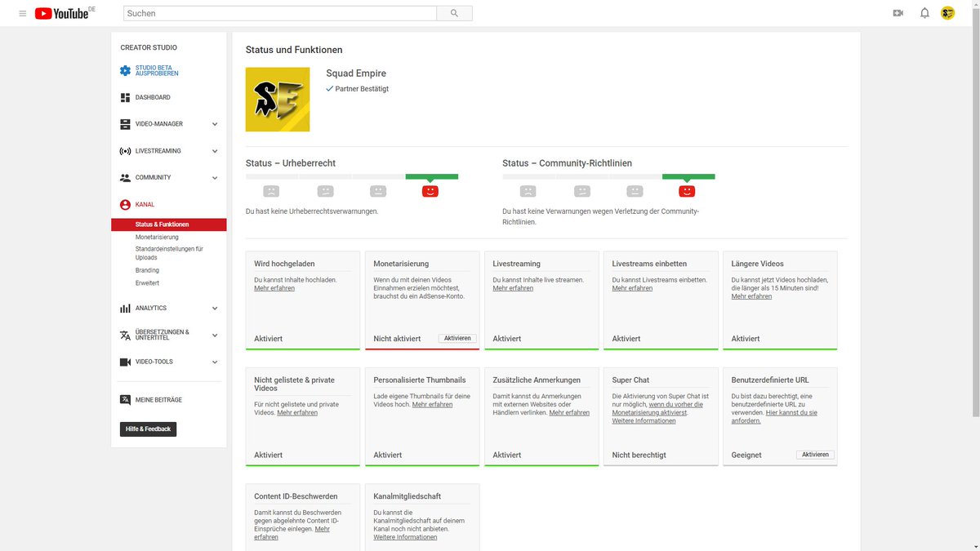This screenshot has width=980, height=551.
Task: Click Weitere Informationen in Super Chat card
Action: coord(644,420)
